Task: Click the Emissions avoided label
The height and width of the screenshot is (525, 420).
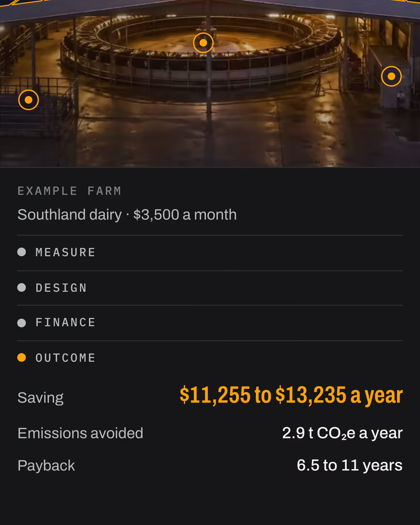Action: 80,433
